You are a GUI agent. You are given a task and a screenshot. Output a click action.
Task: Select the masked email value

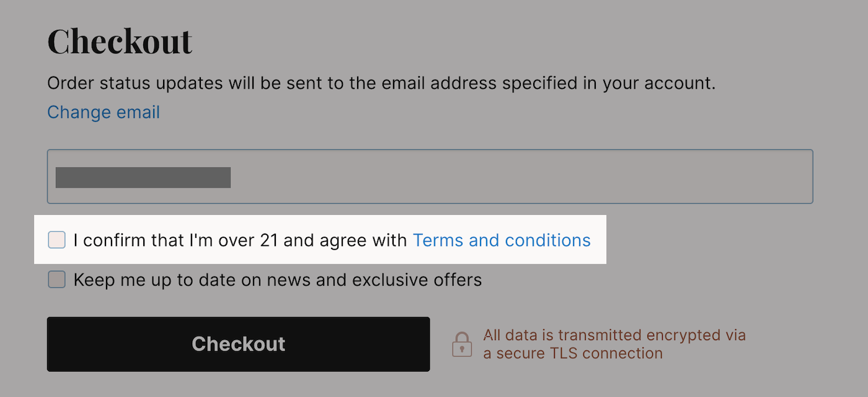pyautogui.click(x=143, y=177)
